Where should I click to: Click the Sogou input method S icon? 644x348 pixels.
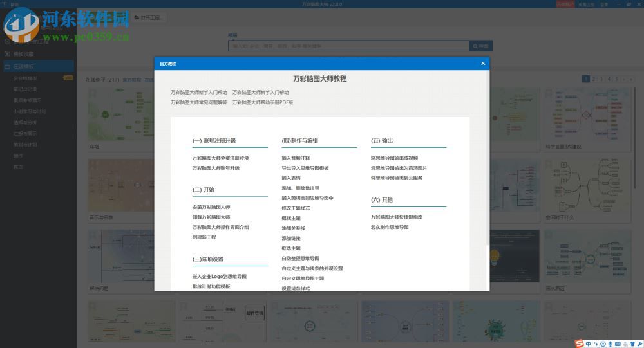point(579,343)
